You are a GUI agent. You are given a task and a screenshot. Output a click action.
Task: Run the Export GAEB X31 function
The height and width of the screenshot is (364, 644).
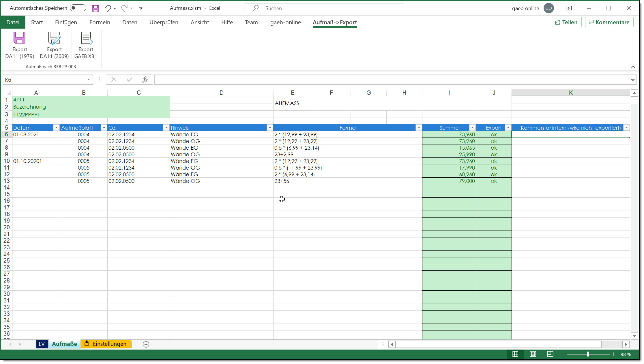86,45
